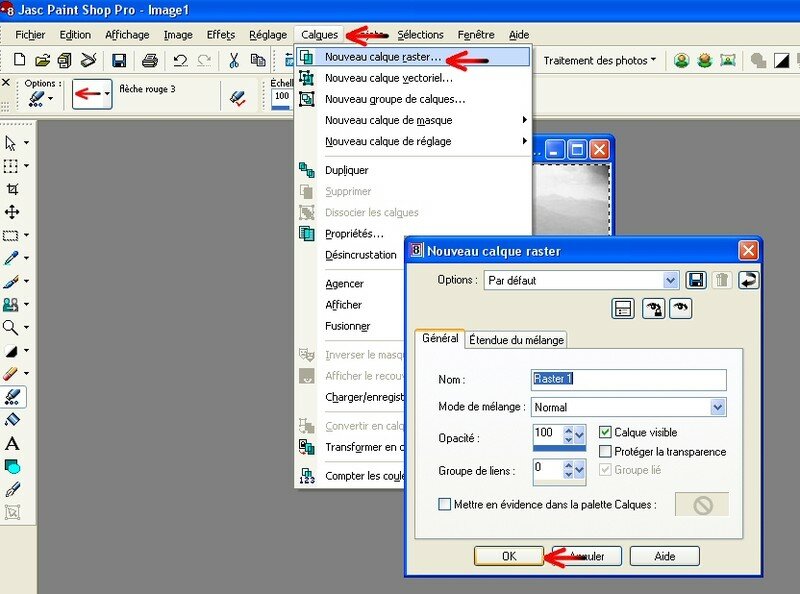This screenshot has height=594, width=800.
Task: Click the Cut scissors icon
Action: pos(234,60)
